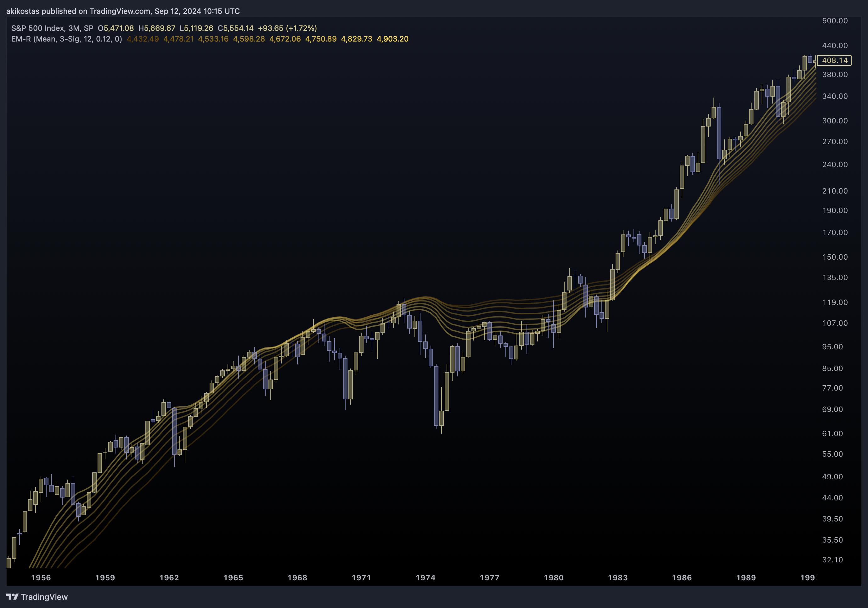The height and width of the screenshot is (608, 868).
Task: Click the 55.00 price axis label
Action: click(x=832, y=454)
